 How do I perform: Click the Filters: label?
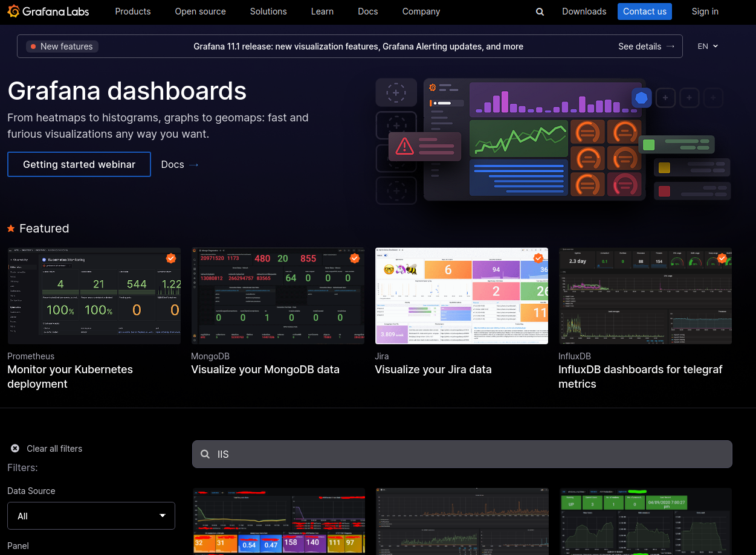[x=22, y=468]
